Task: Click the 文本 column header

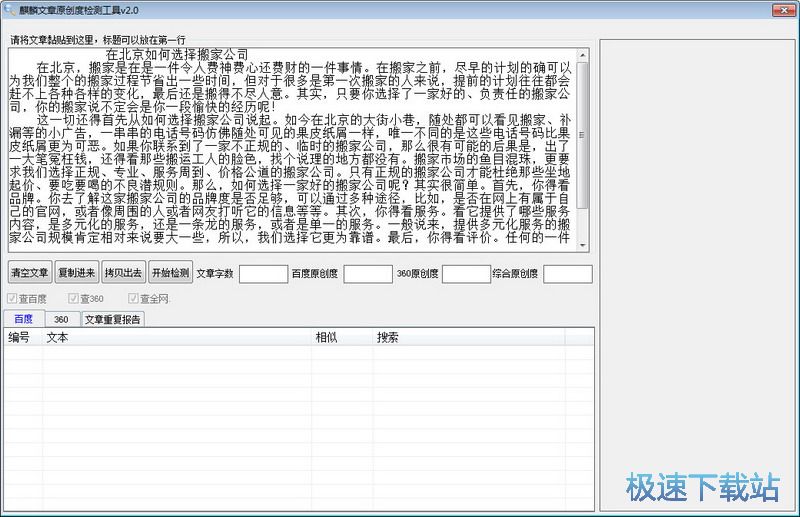Action: 57,337
